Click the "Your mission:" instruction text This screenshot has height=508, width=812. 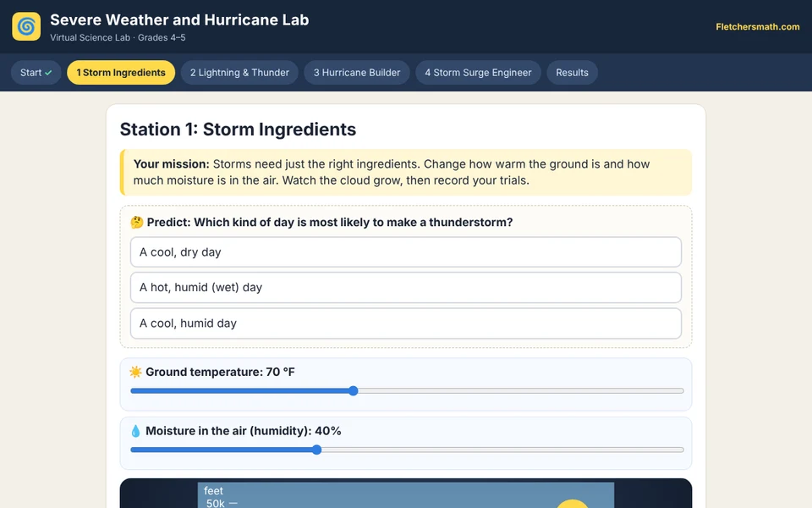[x=172, y=163]
